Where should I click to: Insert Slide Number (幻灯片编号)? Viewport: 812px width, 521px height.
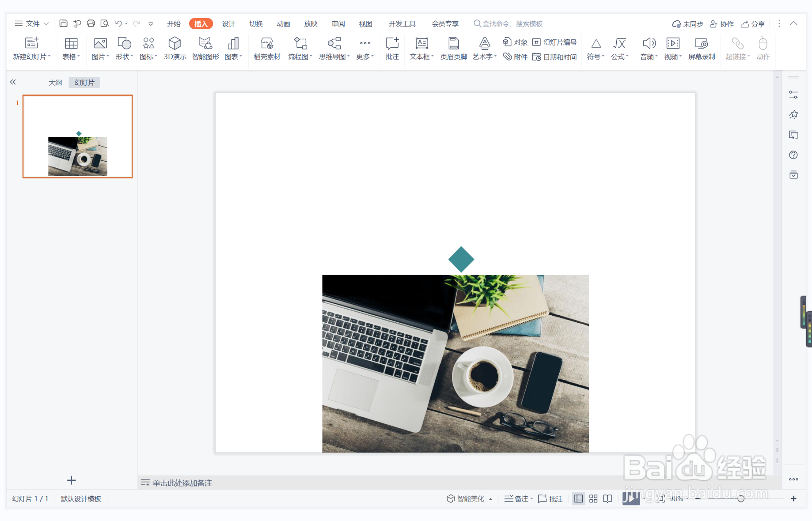(554, 42)
